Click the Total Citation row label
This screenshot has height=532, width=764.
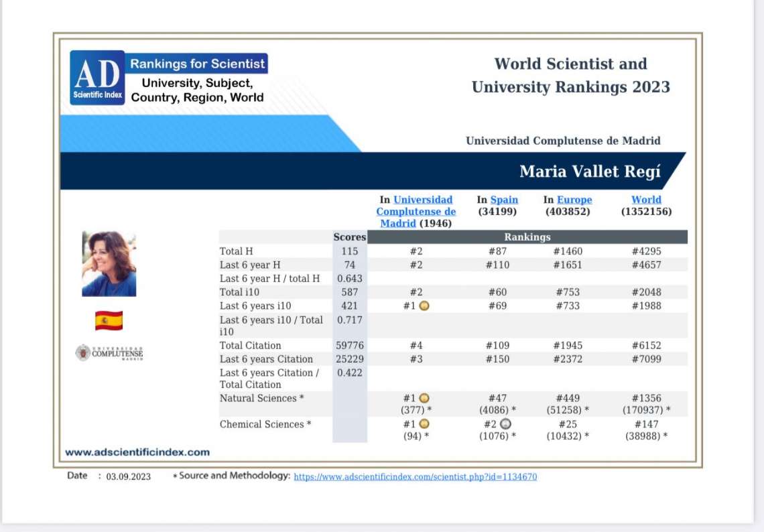[x=251, y=346]
